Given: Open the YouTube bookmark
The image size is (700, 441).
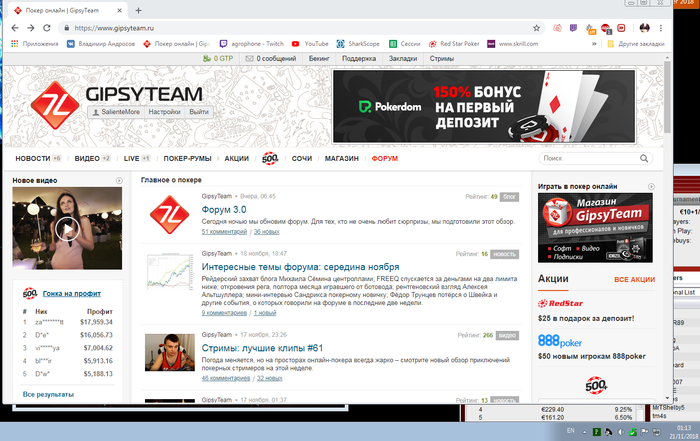Looking at the screenshot, I should [x=310, y=44].
